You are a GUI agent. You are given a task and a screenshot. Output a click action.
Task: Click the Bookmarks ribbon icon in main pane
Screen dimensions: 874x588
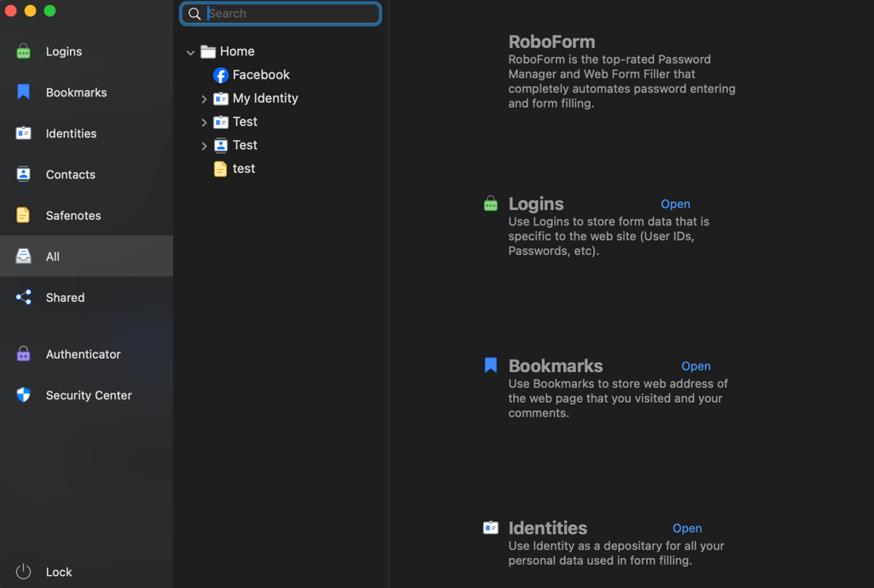(491, 365)
